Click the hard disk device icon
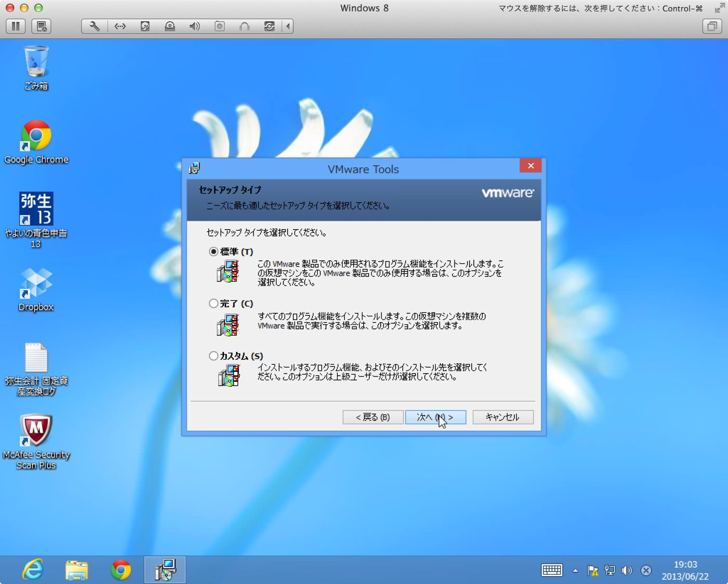The image size is (728, 584). (145, 26)
